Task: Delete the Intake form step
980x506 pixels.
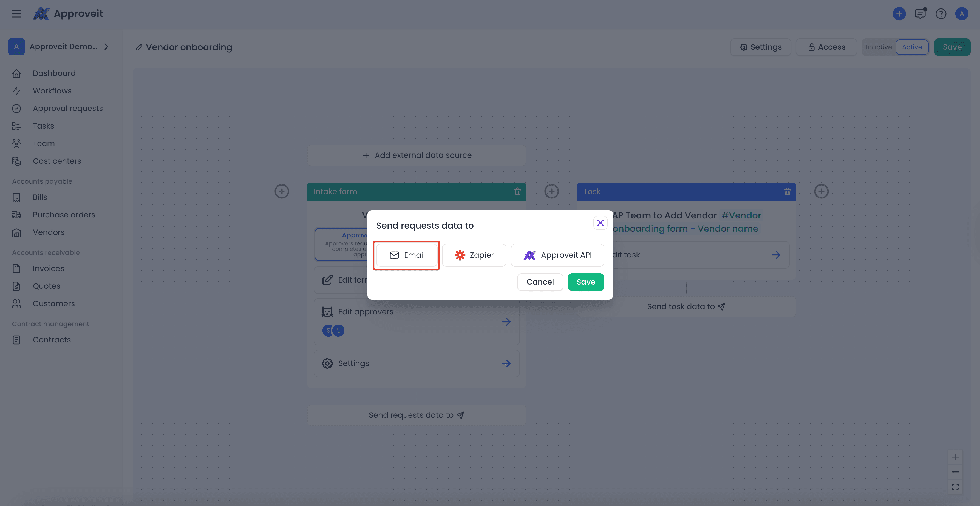Action: [x=517, y=191]
